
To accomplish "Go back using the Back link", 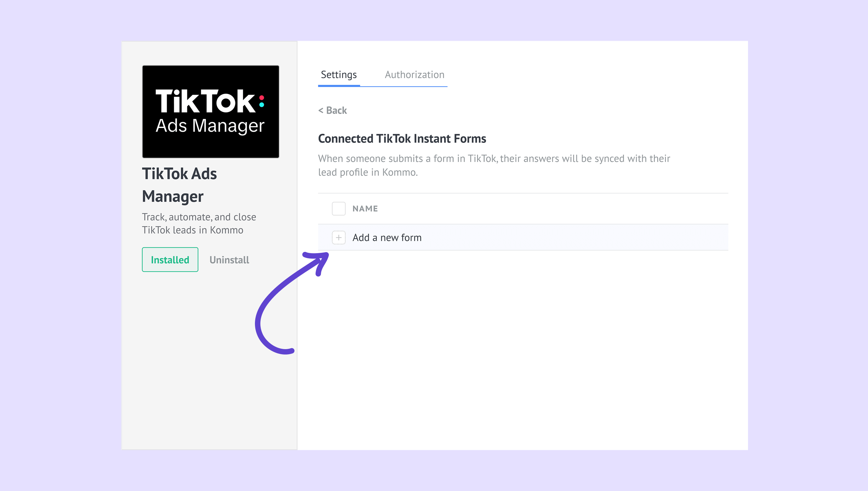I will point(336,110).
